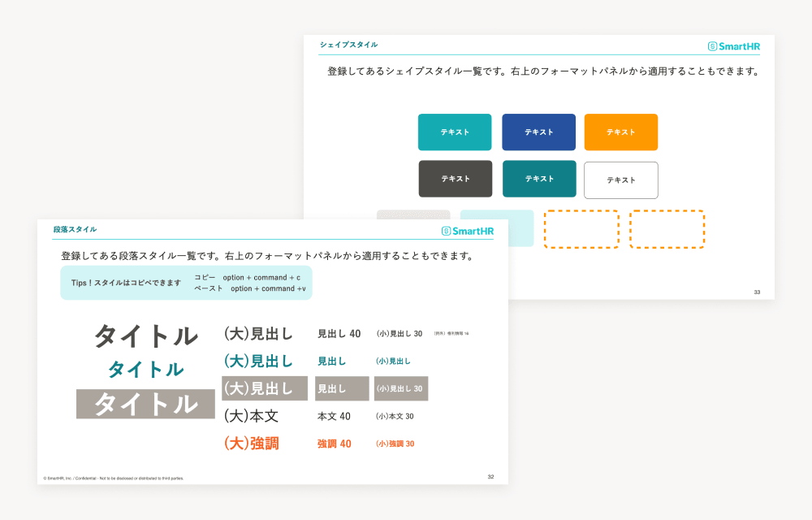Select the light blue Tips box
This screenshot has width=812, height=520.
(x=186, y=283)
